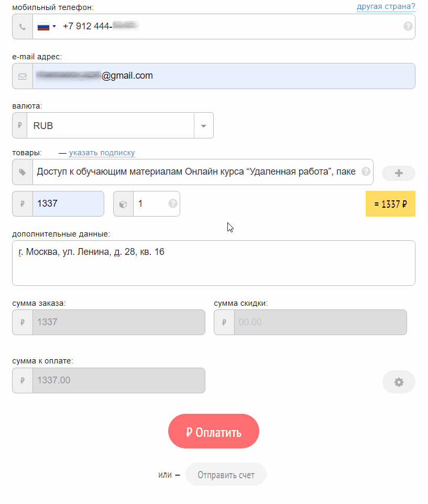
Task: Open settings with the gear button
Action: pyautogui.click(x=399, y=382)
